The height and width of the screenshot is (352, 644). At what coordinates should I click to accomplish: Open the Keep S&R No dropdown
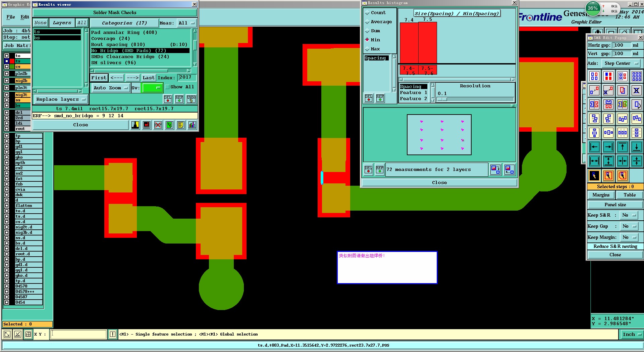pyautogui.click(x=629, y=215)
